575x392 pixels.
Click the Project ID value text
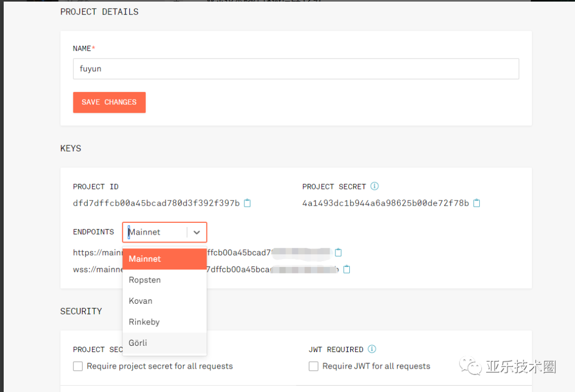point(157,203)
